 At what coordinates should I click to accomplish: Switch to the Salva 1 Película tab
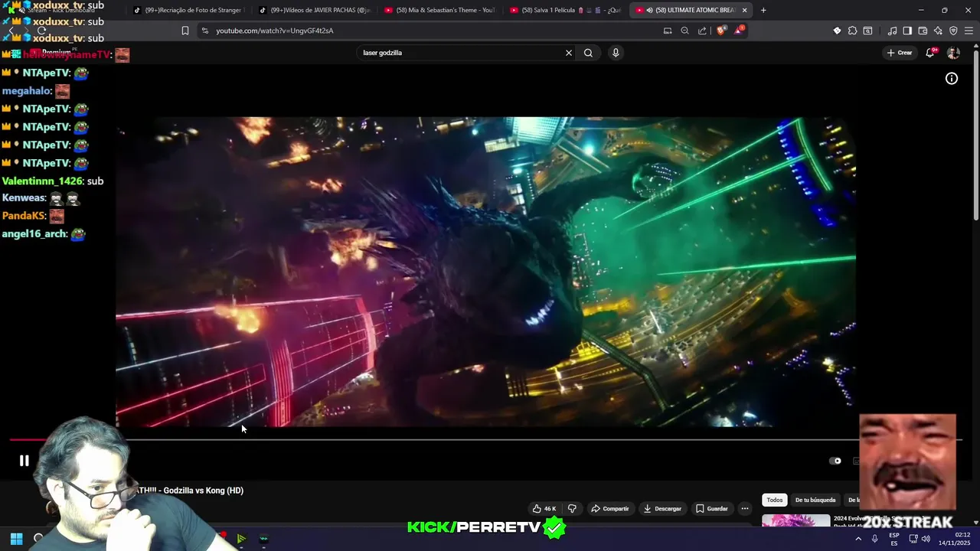tap(564, 10)
